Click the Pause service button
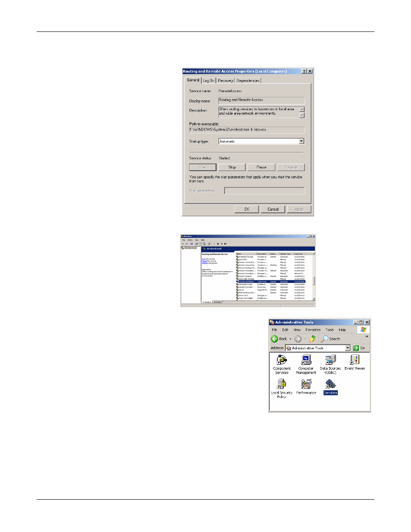 262,167
